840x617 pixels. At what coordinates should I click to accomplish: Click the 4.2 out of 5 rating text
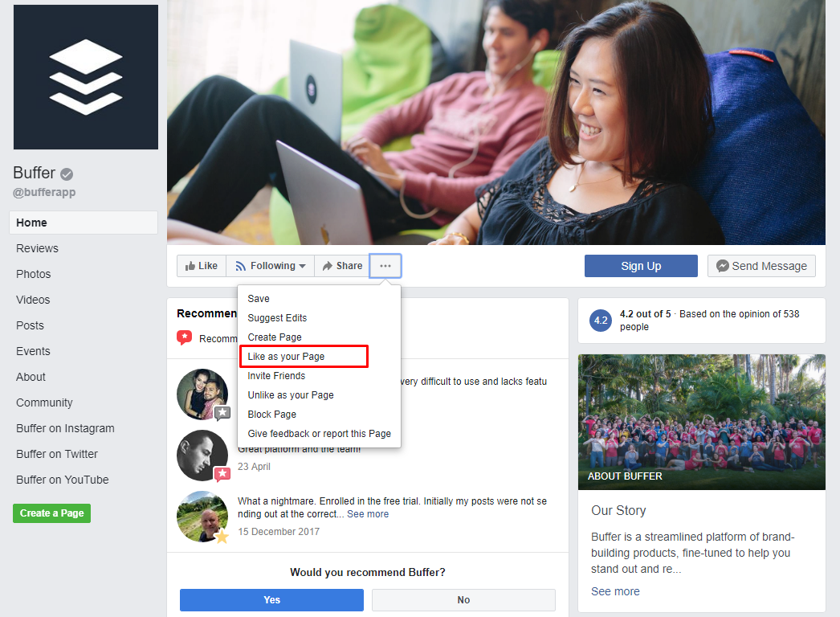(645, 313)
